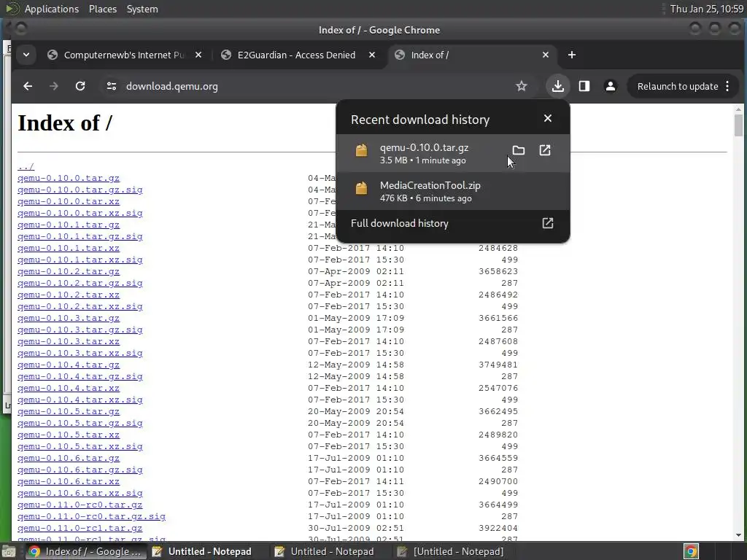The height and width of the screenshot is (560, 747).
Task: Switch to E2Guardian - Access Denied tab
Action: (296, 55)
